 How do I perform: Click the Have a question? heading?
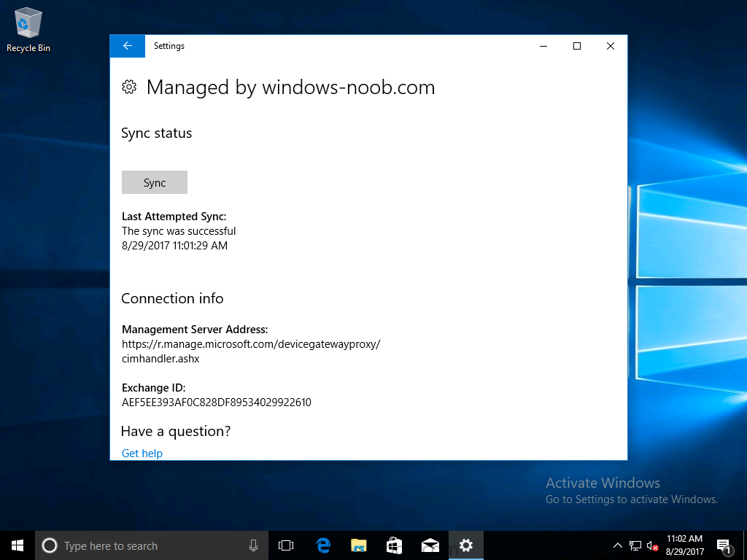tap(175, 431)
